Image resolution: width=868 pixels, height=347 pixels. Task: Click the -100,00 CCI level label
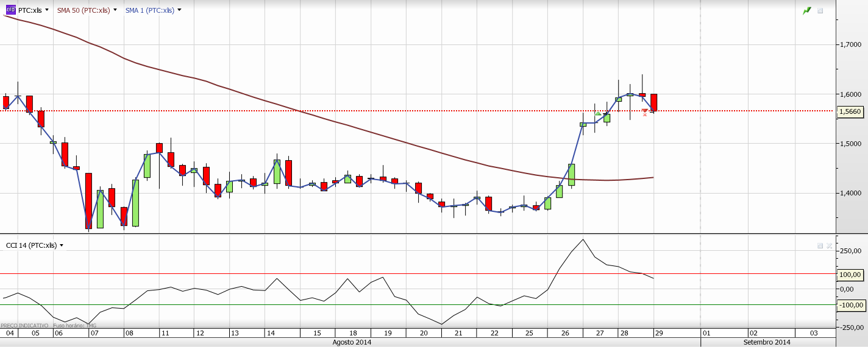851,305
